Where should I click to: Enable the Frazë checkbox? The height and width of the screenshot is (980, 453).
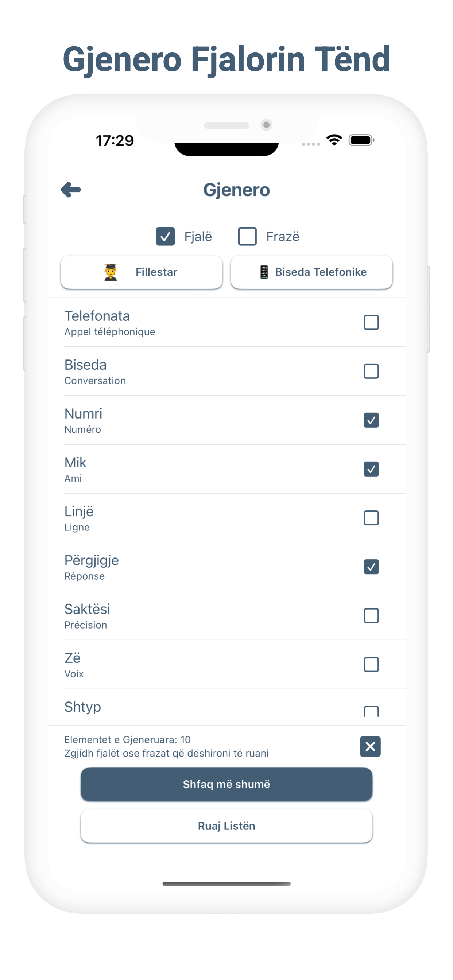pyautogui.click(x=247, y=236)
